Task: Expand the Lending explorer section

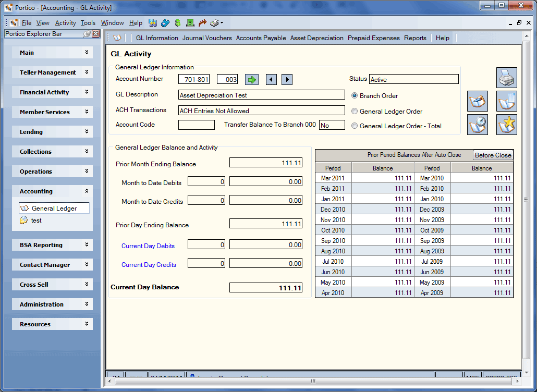Action: click(53, 132)
